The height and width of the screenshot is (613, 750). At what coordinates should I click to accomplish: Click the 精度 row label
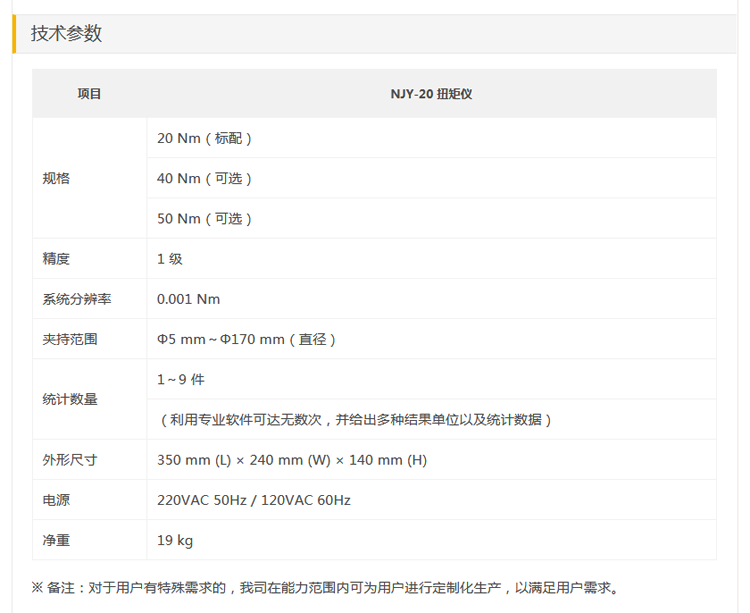pyautogui.click(x=56, y=258)
